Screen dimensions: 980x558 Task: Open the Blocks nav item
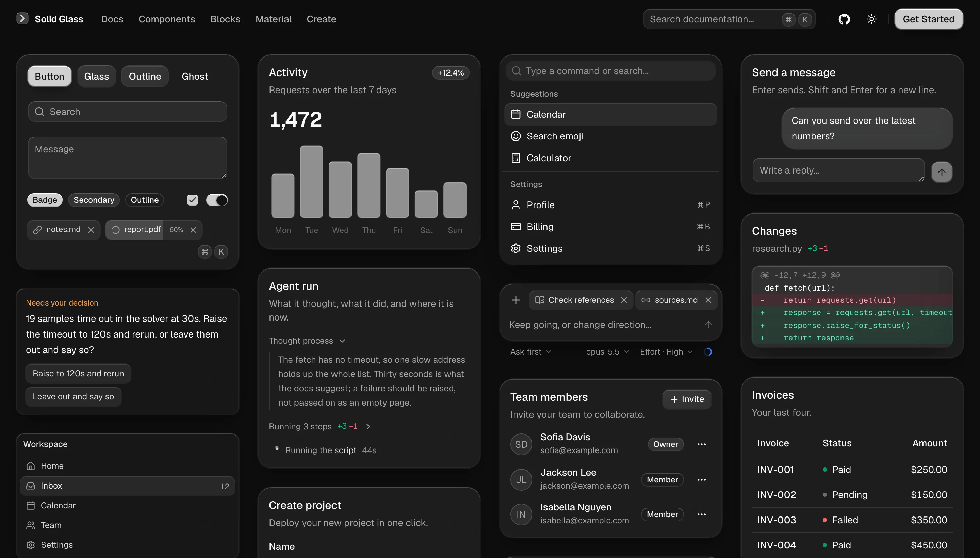[x=225, y=19]
